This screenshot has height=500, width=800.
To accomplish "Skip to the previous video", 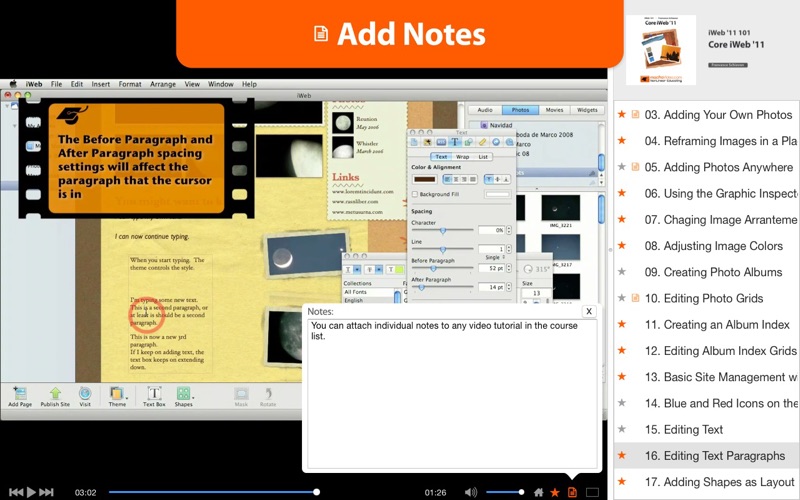I will pyautogui.click(x=16, y=492).
